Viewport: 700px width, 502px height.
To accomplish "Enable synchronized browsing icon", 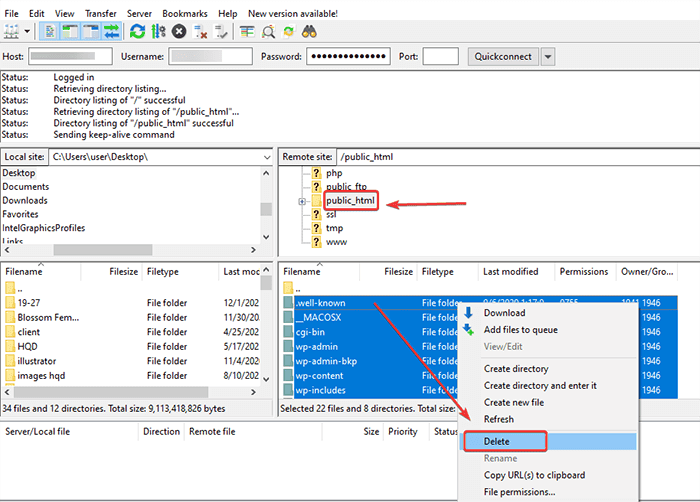I will click(x=289, y=32).
